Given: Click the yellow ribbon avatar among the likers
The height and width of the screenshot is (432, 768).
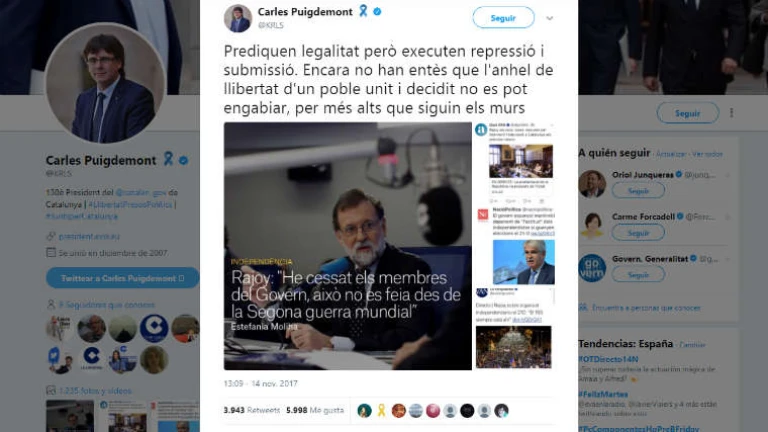Looking at the screenshot, I should [381, 410].
